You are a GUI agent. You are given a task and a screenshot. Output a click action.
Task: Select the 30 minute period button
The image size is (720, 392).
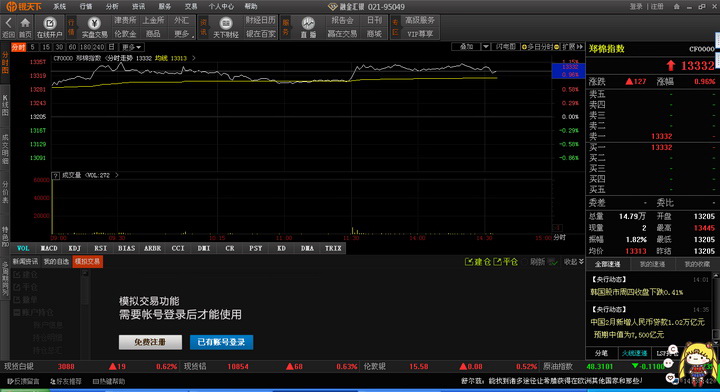coord(59,47)
